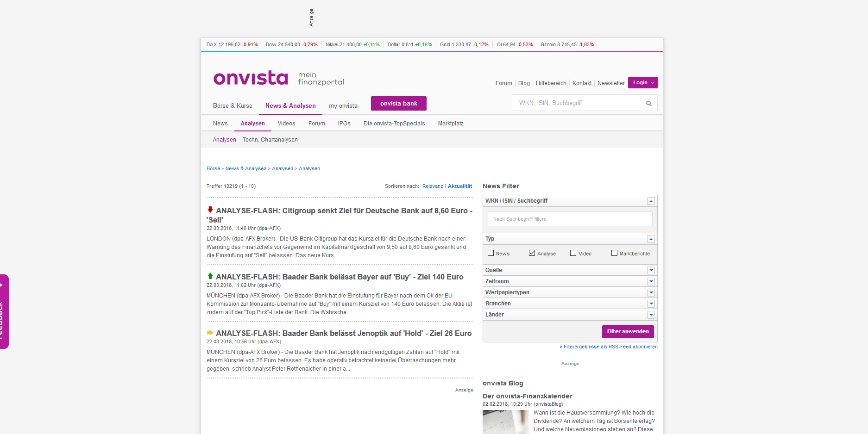Switch to Techn. Chartanalysen sub-tab
Screen dimensions: 868x434
click(x=270, y=140)
